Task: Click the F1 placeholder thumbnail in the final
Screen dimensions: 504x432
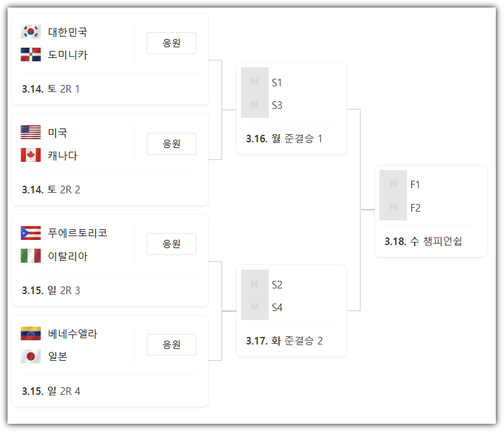Action: (x=393, y=185)
